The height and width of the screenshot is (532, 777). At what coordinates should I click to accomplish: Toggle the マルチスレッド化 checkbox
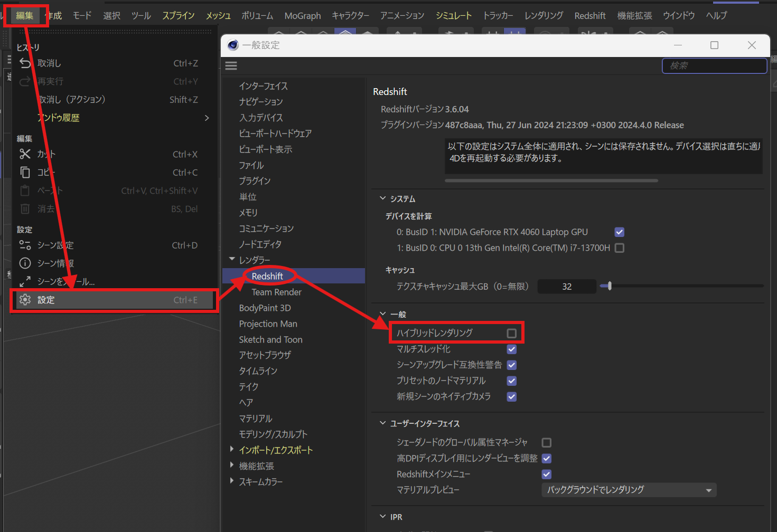pyautogui.click(x=511, y=349)
